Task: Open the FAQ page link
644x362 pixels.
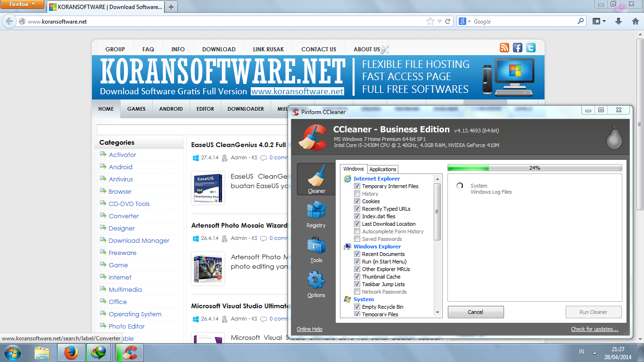Action: click(148, 49)
